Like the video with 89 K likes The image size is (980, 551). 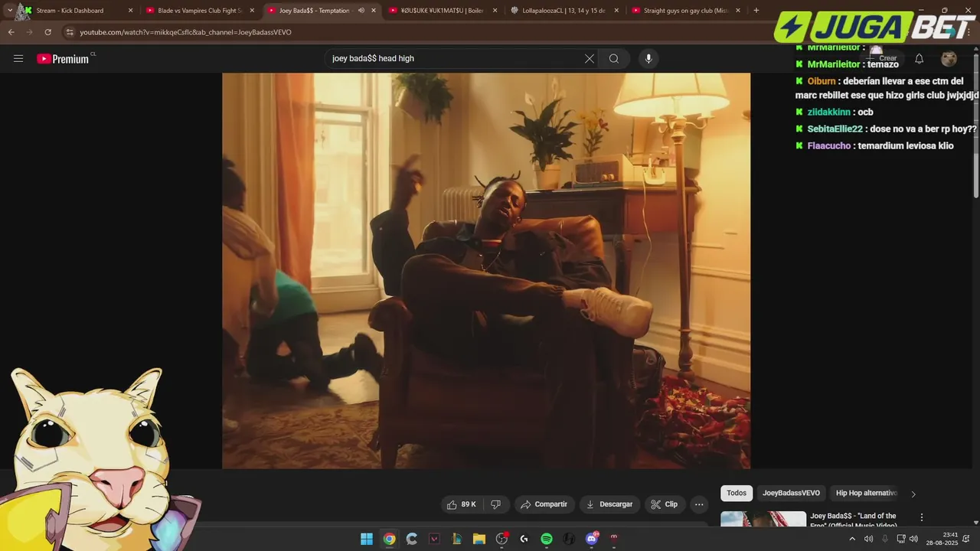462,504
